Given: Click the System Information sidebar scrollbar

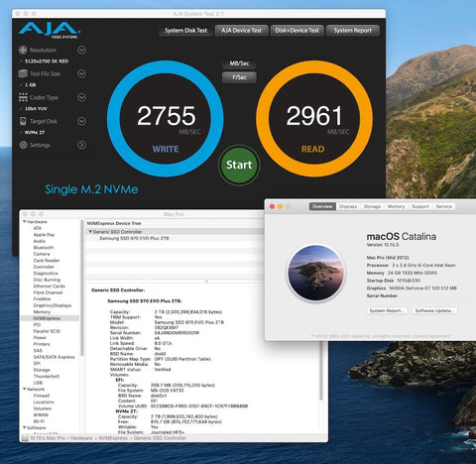Looking at the screenshot, I should tap(81, 288).
